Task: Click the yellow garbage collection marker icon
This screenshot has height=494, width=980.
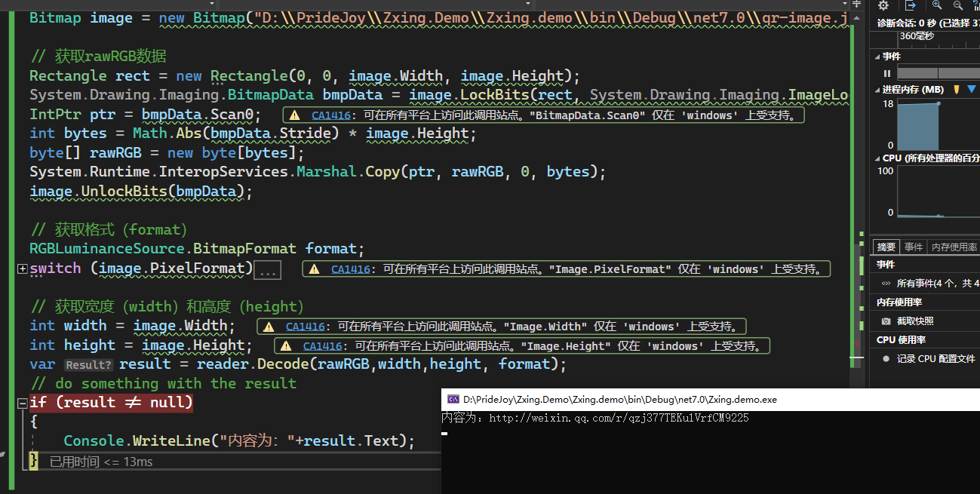Action: click(957, 89)
